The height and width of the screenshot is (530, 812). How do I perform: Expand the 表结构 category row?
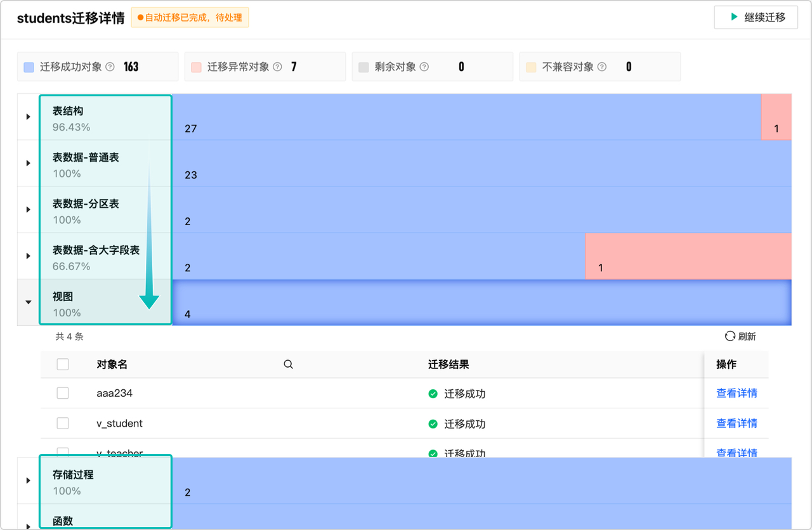click(x=27, y=116)
